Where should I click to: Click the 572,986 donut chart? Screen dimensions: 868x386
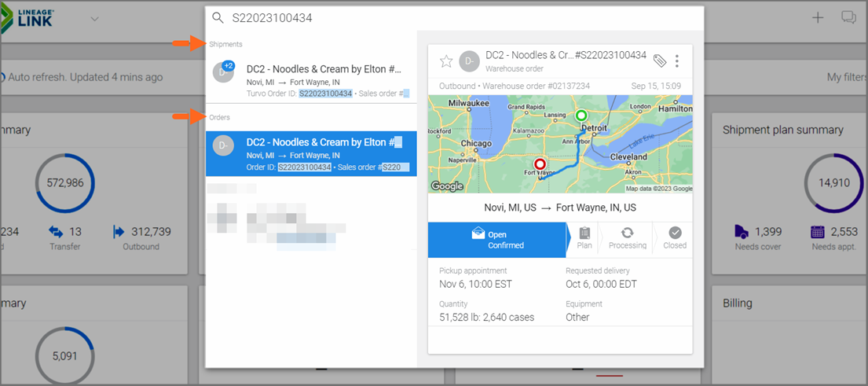65,183
